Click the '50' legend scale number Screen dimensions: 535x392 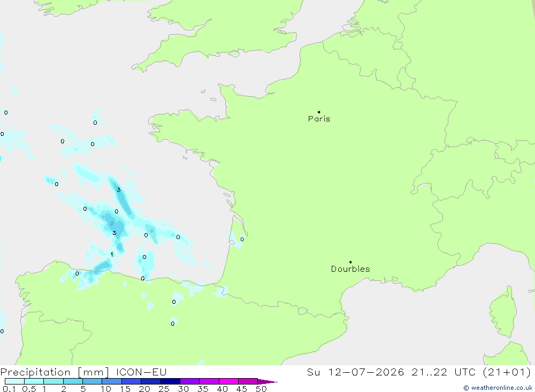261,389
